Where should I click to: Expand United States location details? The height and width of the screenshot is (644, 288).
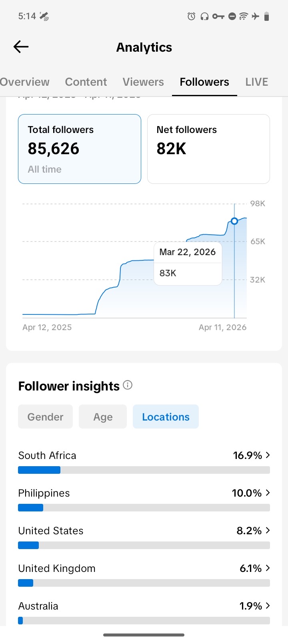tap(268, 531)
